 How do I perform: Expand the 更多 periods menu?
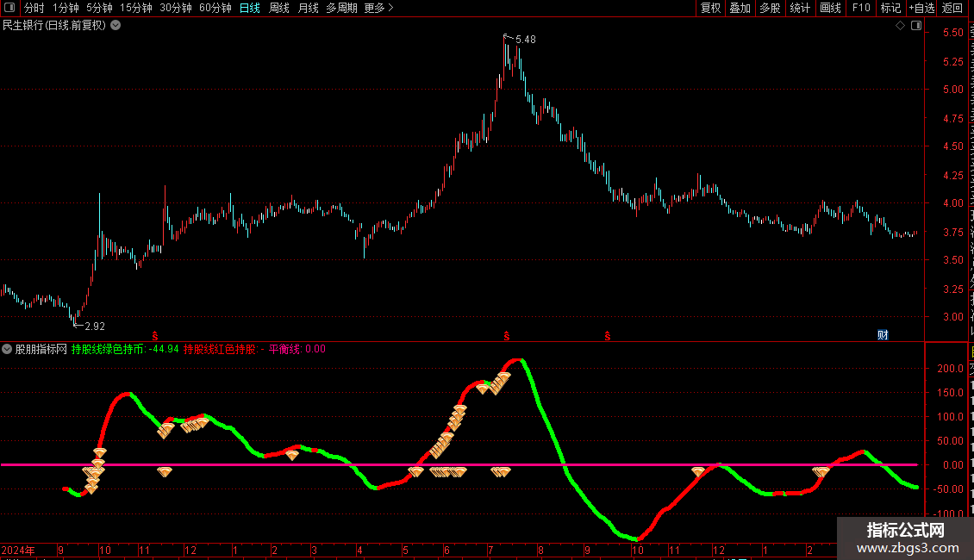(378, 8)
